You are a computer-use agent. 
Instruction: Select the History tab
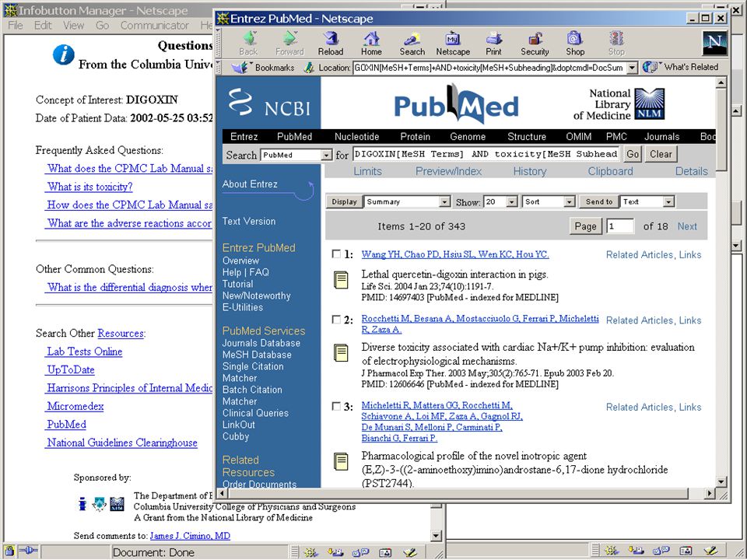529,171
